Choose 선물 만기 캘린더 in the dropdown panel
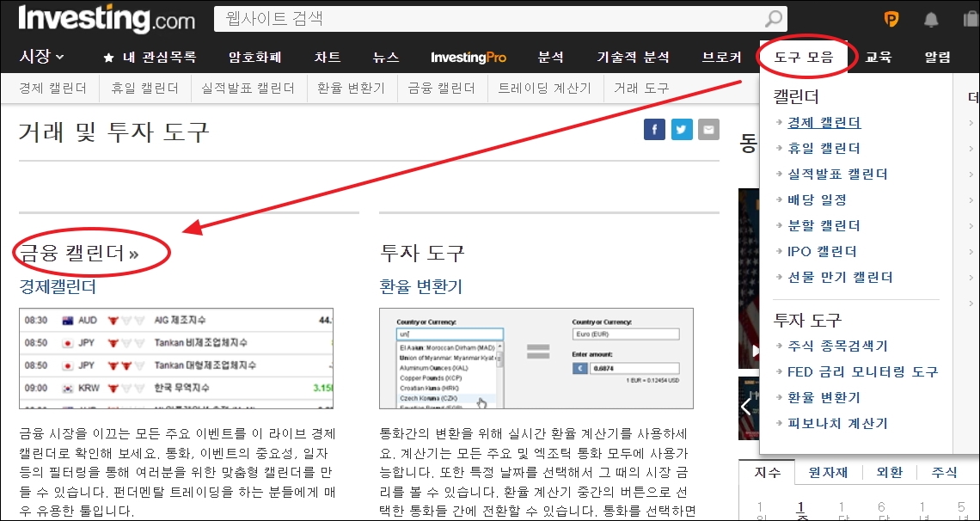This screenshot has width=980, height=521. coord(840,277)
